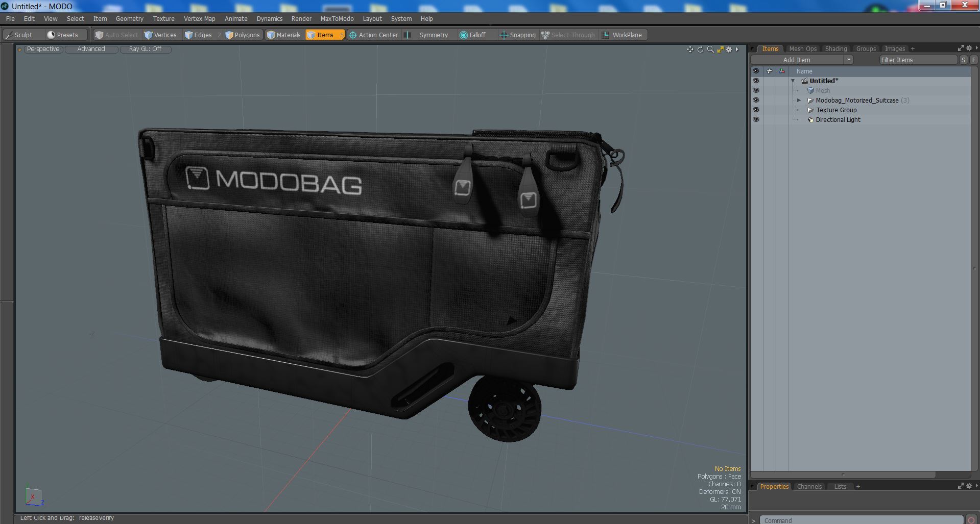Open the Action Center options
The width and height of the screenshot is (980, 524).
pyautogui.click(x=373, y=35)
